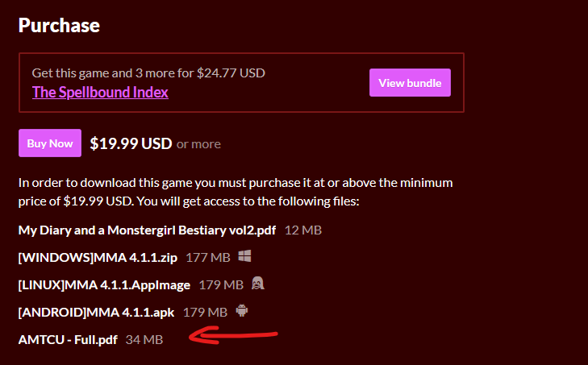Click the bundle offer text for $24.77 USD
The width and height of the screenshot is (588, 365).
[x=148, y=73]
